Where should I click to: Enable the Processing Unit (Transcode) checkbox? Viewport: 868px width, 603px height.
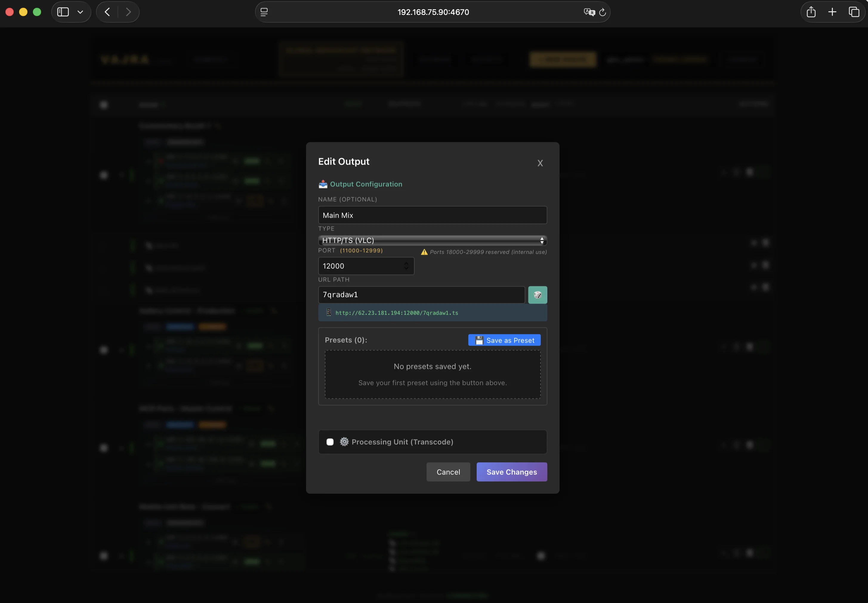point(330,442)
